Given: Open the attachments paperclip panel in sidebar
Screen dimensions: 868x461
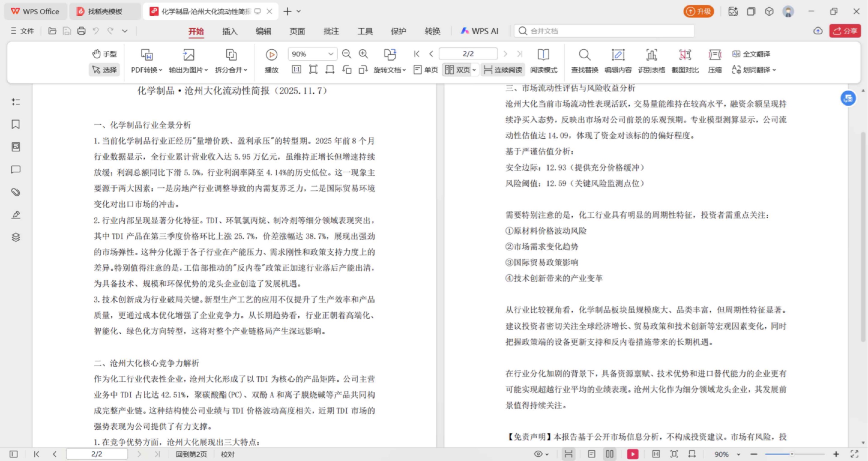Looking at the screenshot, I should [x=16, y=192].
